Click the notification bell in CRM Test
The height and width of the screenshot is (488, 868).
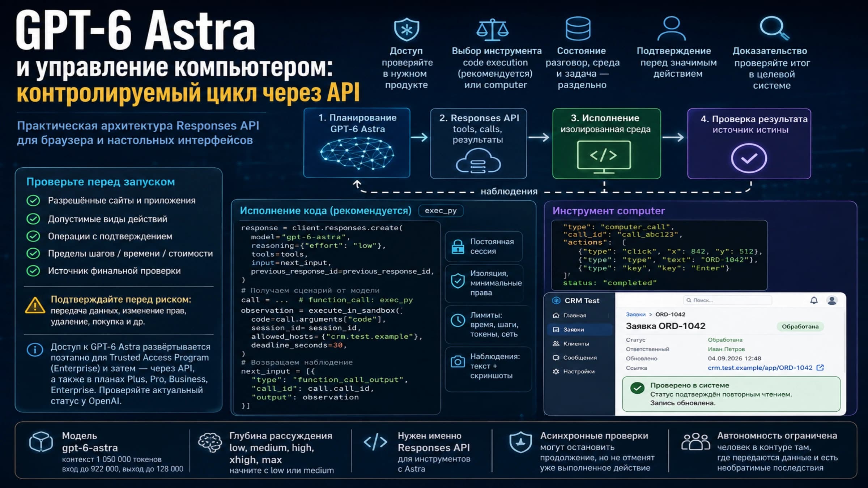[x=814, y=300]
